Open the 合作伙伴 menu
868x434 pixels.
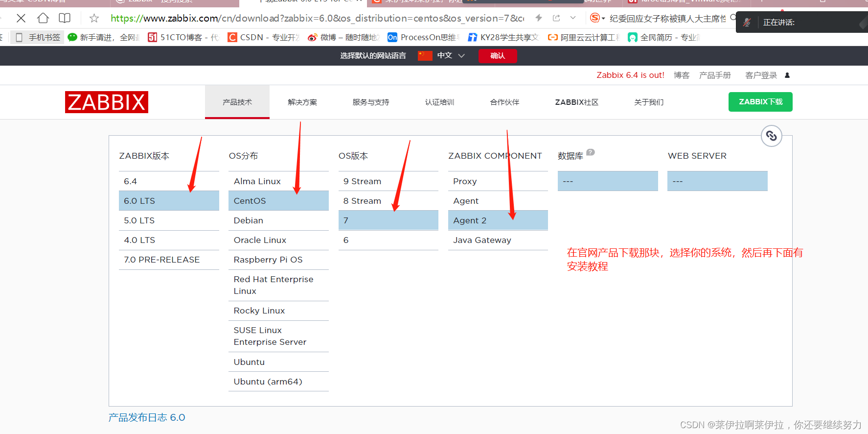504,102
